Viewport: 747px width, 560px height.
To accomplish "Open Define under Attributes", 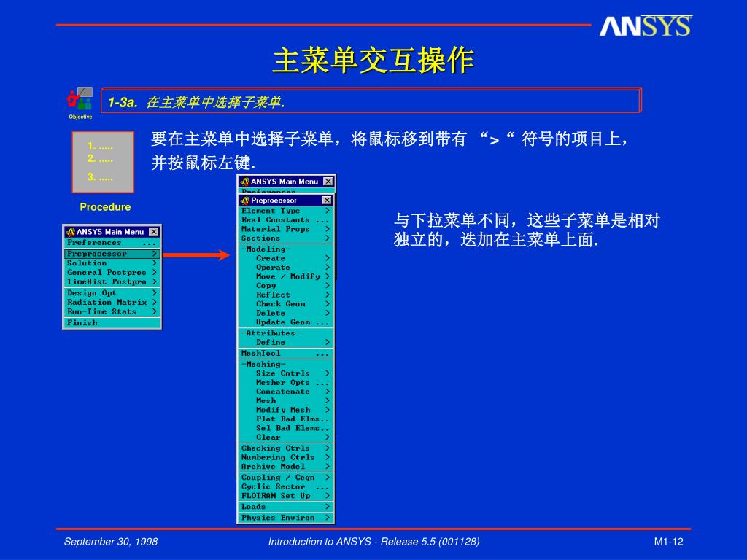I will tap(285, 343).
